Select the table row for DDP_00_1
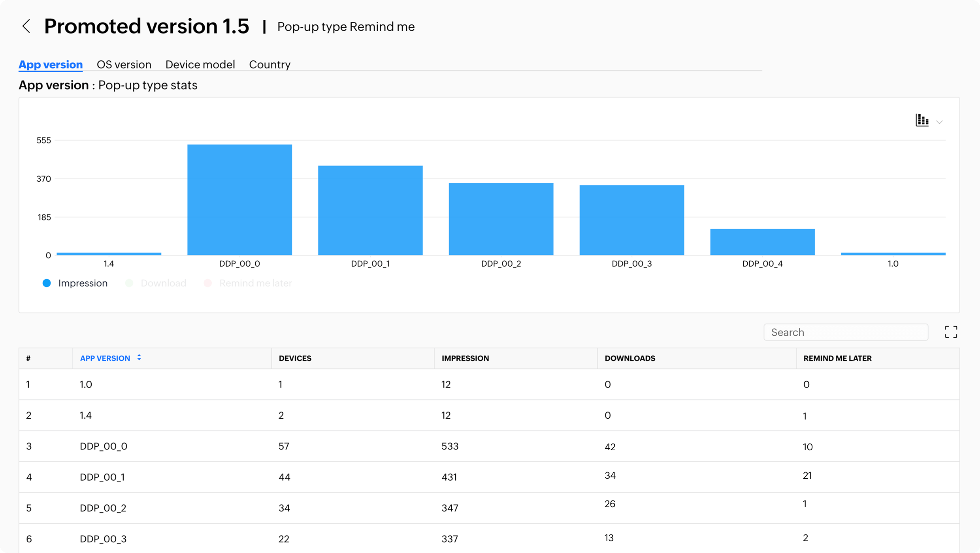 tap(474, 477)
